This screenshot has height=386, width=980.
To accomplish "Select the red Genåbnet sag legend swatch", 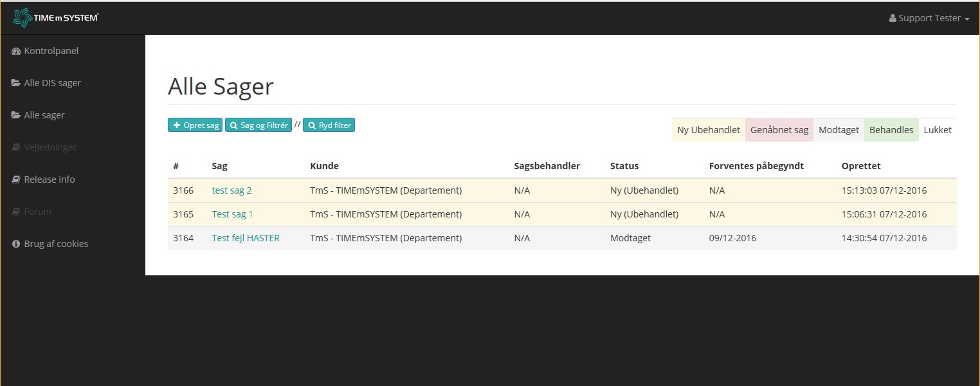I will click(x=779, y=130).
